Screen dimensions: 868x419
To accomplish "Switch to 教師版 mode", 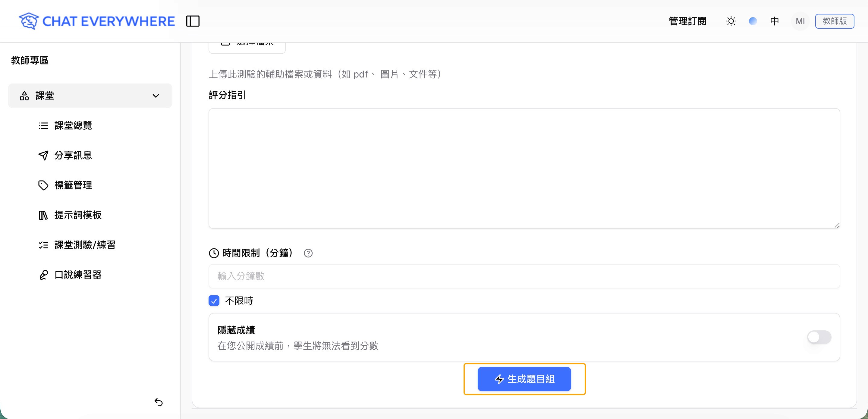I will click(835, 21).
